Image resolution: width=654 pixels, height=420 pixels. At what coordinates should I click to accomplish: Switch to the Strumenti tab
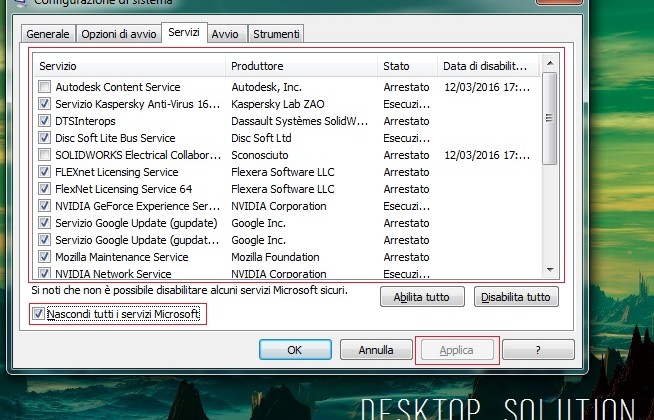pos(276,34)
